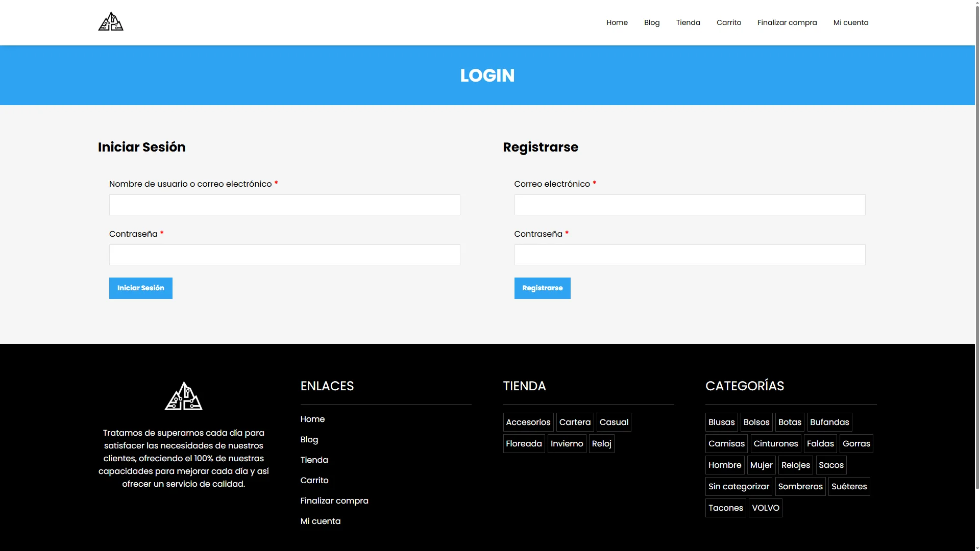Image resolution: width=980 pixels, height=551 pixels.
Task: Focus the username or email login field
Action: tap(285, 205)
